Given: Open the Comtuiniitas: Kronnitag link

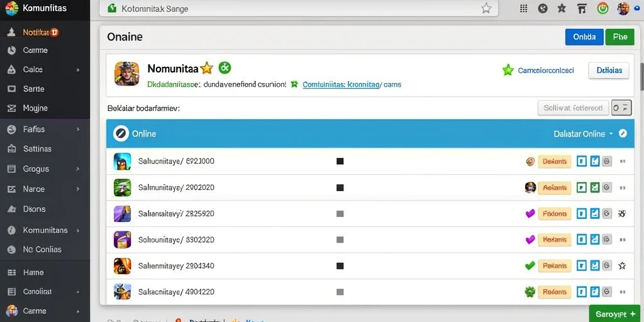Looking at the screenshot, I should click(x=340, y=85).
